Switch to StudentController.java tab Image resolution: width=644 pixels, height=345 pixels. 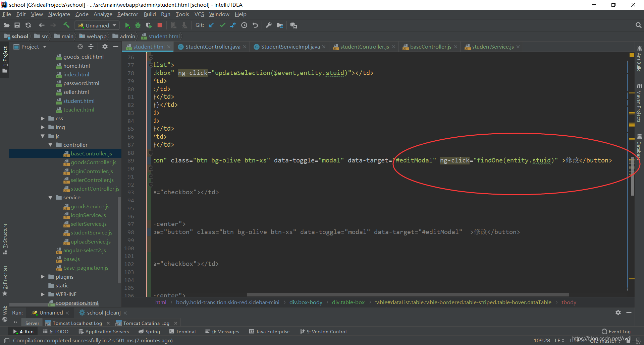pyautogui.click(x=213, y=47)
